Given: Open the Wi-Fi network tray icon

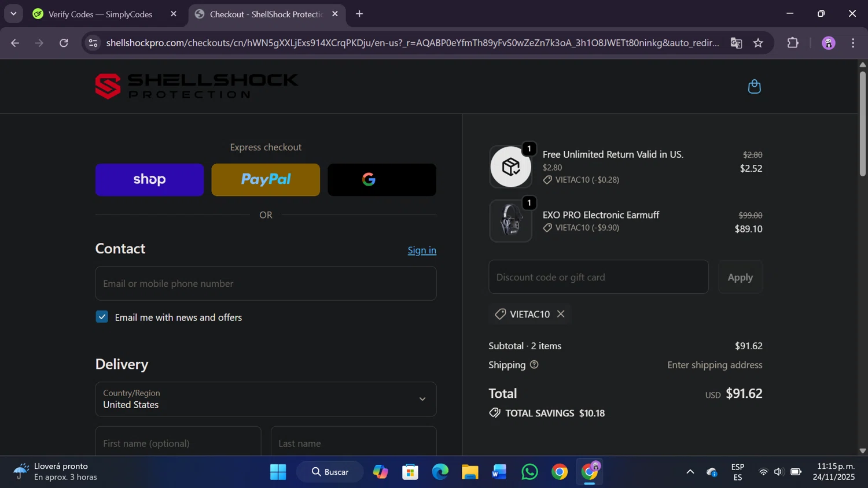Looking at the screenshot, I should pyautogui.click(x=763, y=472).
